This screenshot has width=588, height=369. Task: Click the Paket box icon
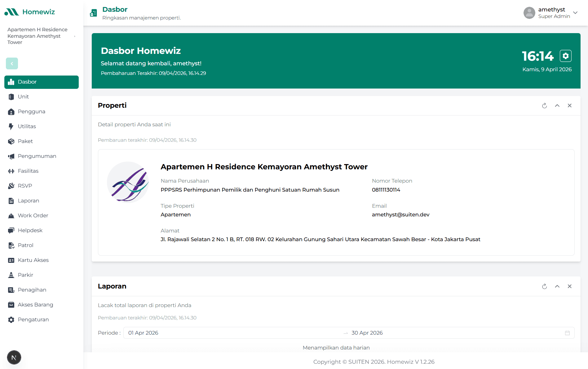(11, 141)
